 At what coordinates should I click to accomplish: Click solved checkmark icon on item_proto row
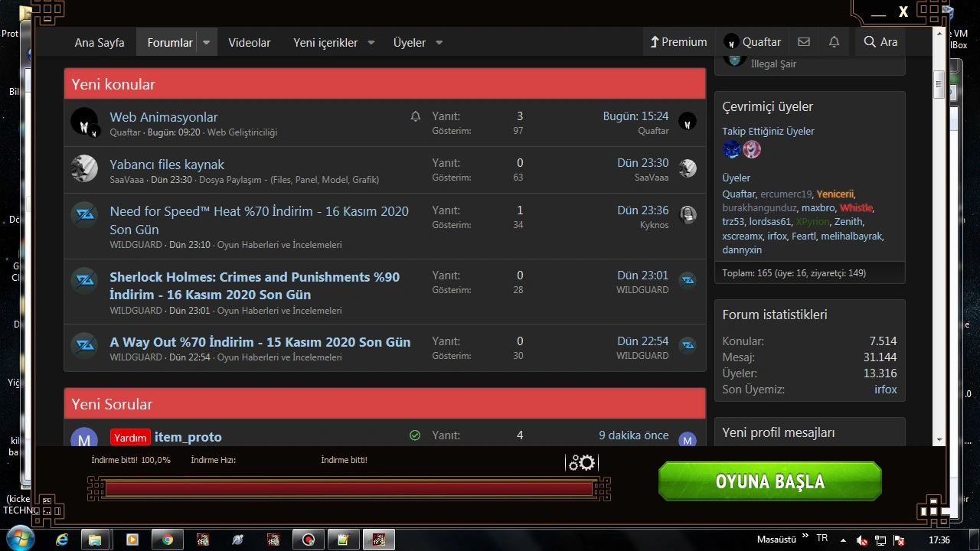415,435
